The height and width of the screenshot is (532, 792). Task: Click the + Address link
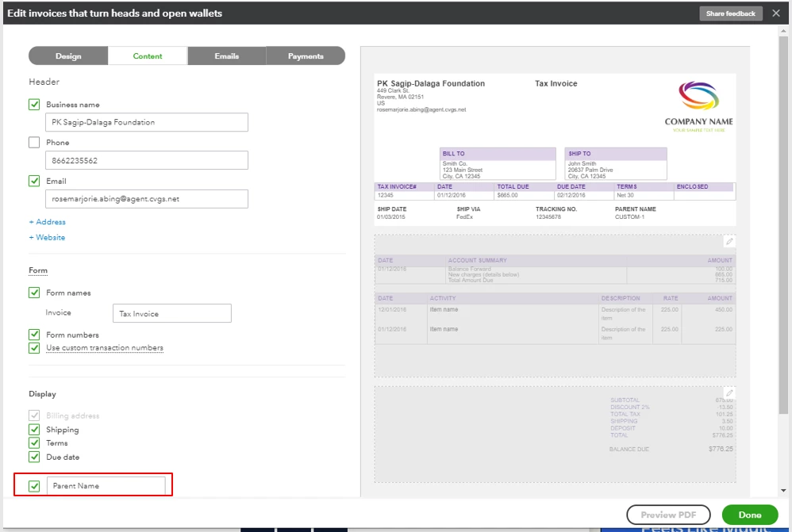(47, 221)
